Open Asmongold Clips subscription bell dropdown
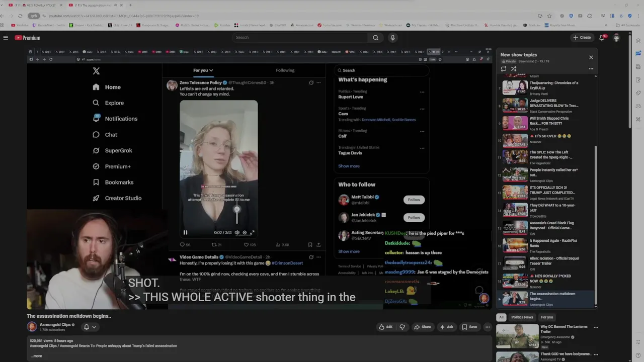The height and width of the screenshot is (362, 644). [x=90, y=327]
